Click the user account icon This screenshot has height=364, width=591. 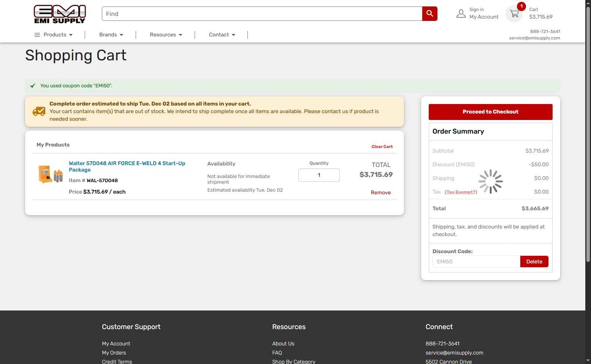(461, 14)
